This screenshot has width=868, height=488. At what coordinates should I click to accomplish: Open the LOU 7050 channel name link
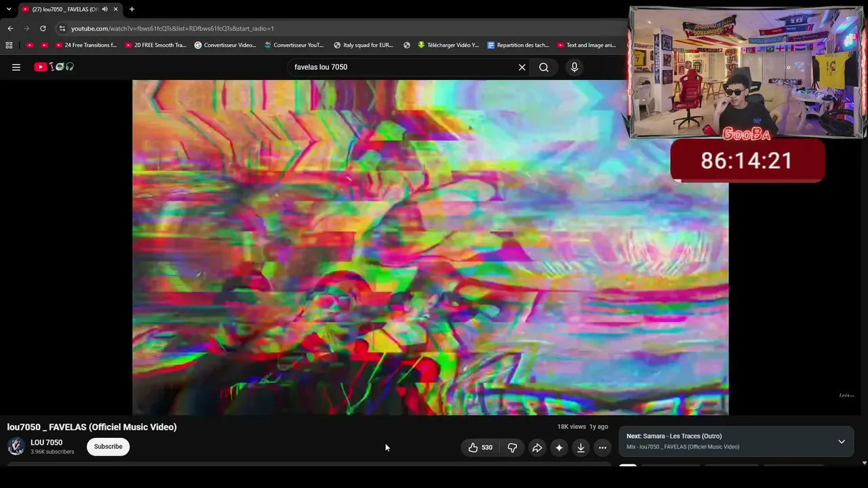pos(46,443)
